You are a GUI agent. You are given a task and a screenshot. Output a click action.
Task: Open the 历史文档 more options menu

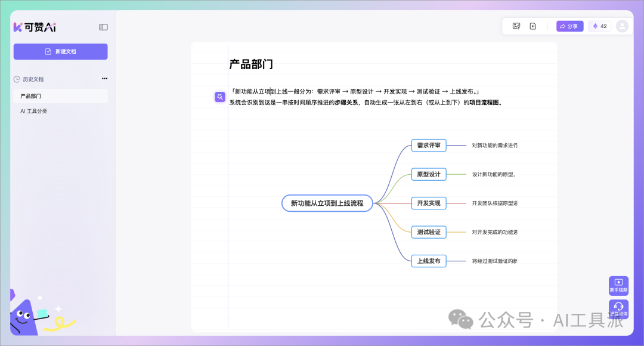pyautogui.click(x=104, y=79)
